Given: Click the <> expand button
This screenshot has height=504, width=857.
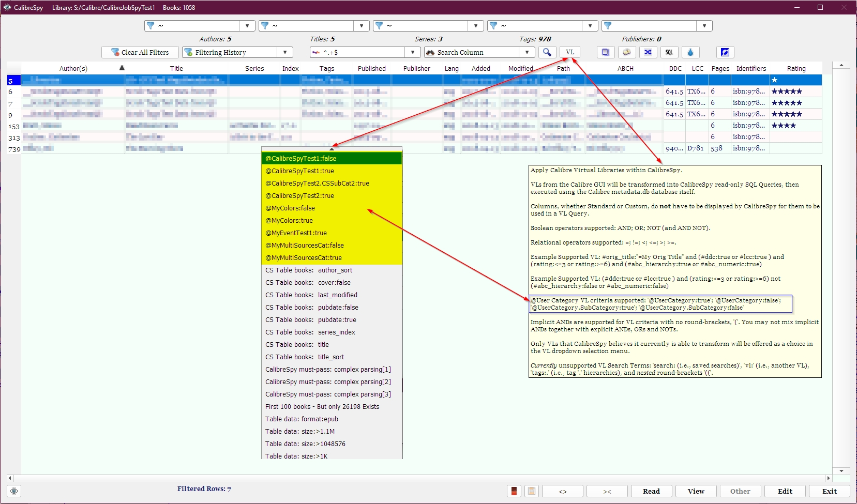Looking at the screenshot, I should tap(563, 491).
